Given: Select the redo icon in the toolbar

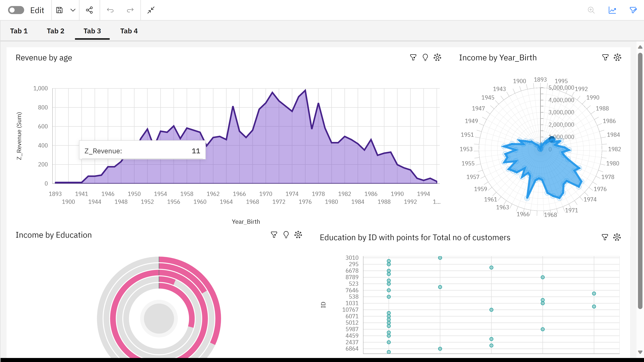Looking at the screenshot, I should 130,10.
